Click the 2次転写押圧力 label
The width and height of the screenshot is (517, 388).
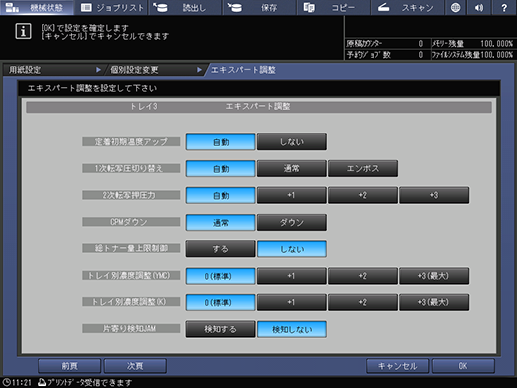[x=131, y=195]
